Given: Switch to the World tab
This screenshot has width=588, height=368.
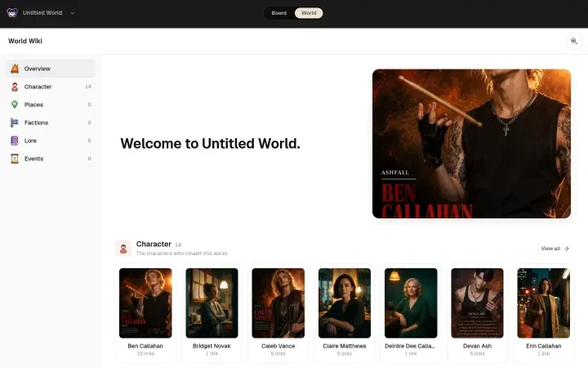Looking at the screenshot, I should point(309,13).
